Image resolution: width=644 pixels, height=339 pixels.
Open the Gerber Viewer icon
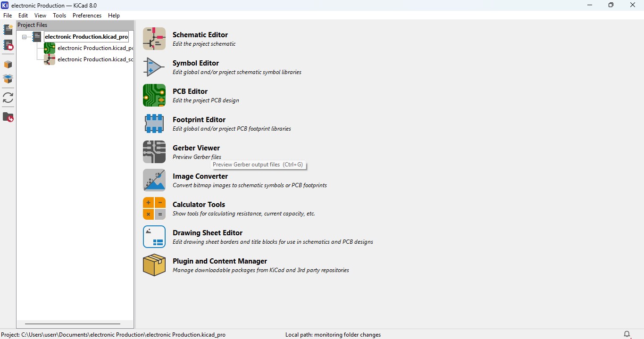coord(154,152)
